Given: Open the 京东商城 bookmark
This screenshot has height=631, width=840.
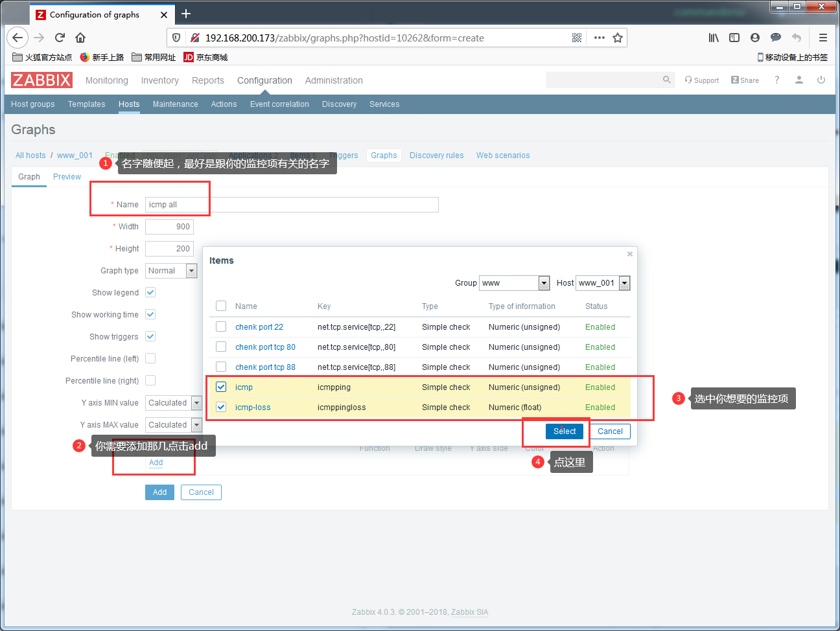Looking at the screenshot, I should [x=205, y=57].
